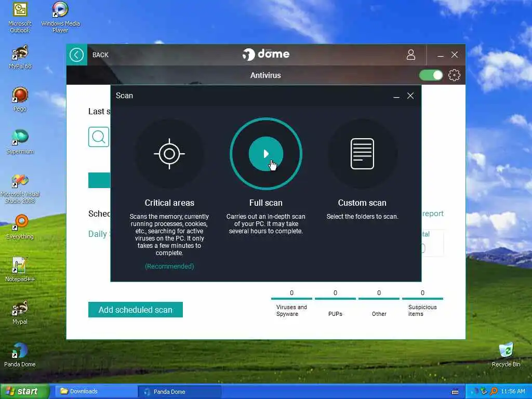
Task: Click the magnifier scan icon in Antivirus window
Action: click(x=99, y=137)
